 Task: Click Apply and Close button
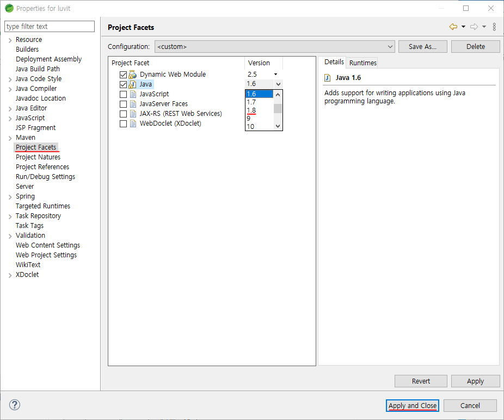[413, 405]
